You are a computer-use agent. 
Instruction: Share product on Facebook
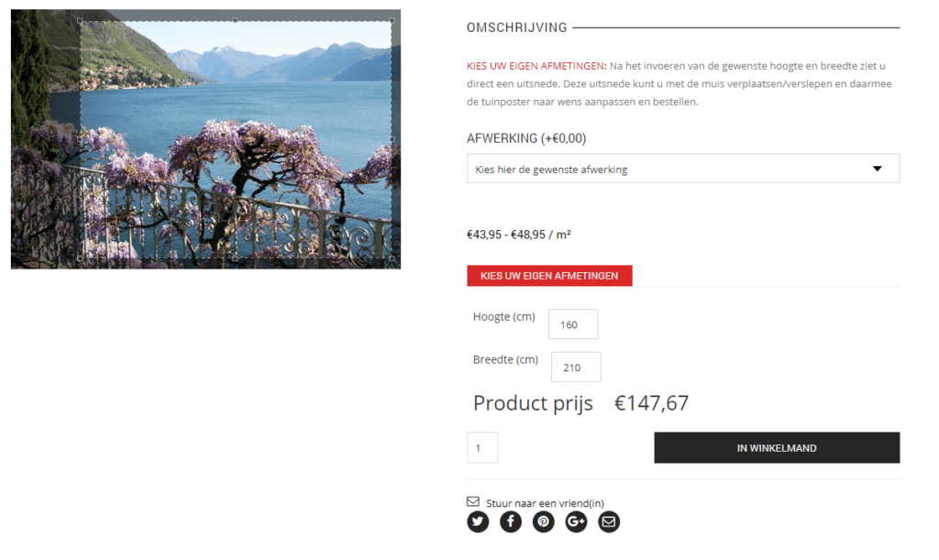pos(511,522)
